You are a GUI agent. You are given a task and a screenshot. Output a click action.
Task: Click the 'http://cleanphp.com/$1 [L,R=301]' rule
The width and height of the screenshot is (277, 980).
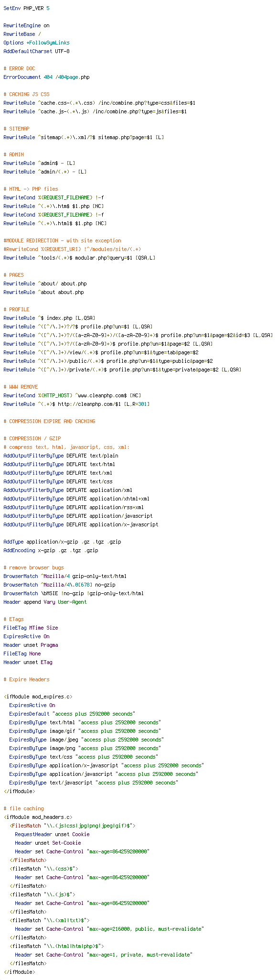(x=76, y=404)
